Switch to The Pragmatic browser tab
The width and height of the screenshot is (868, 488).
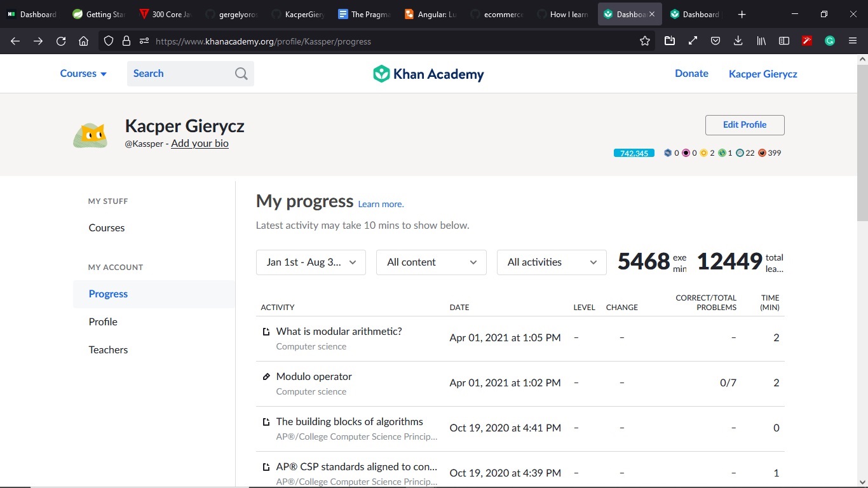[x=364, y=14]
